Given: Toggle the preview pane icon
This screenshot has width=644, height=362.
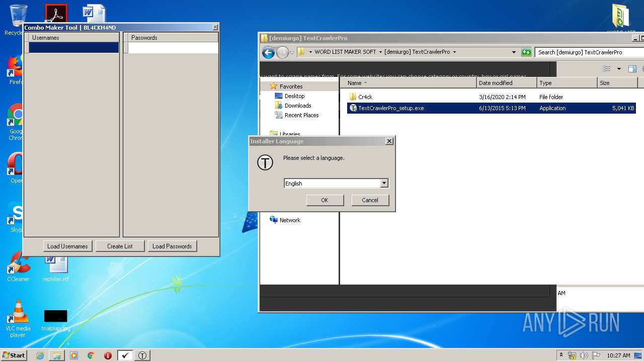Looking at the screenshot, I should pyautogui.click(x=632, y=69).
